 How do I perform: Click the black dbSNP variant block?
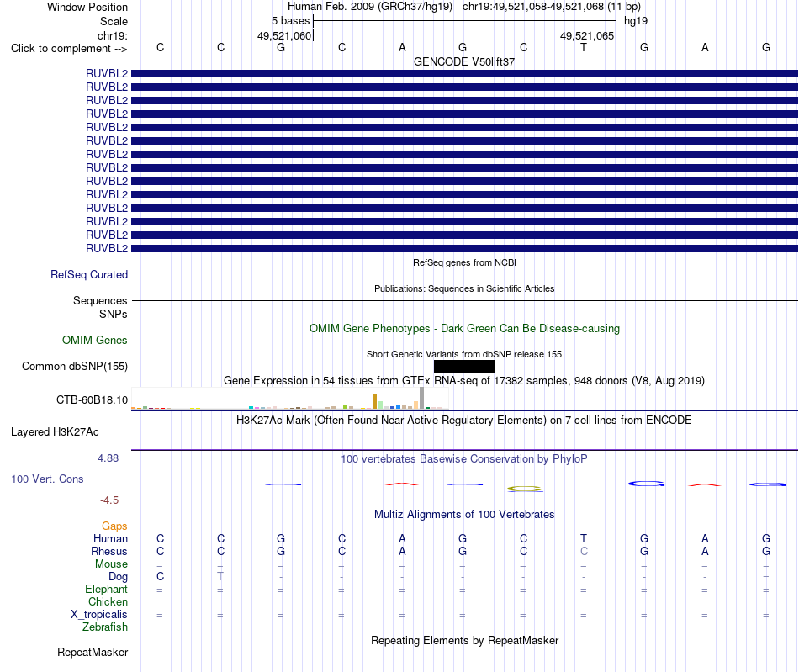pos(464,367)
